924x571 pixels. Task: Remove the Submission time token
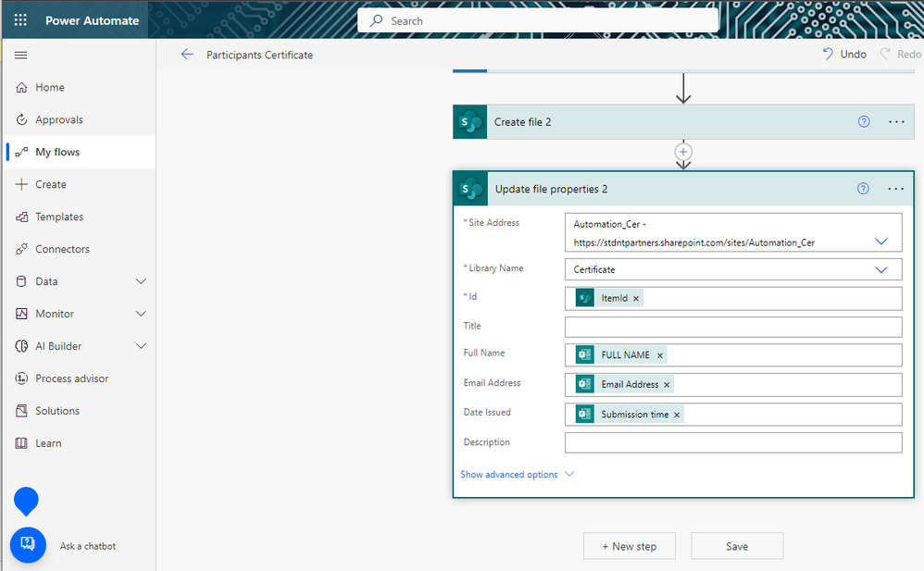677,415
